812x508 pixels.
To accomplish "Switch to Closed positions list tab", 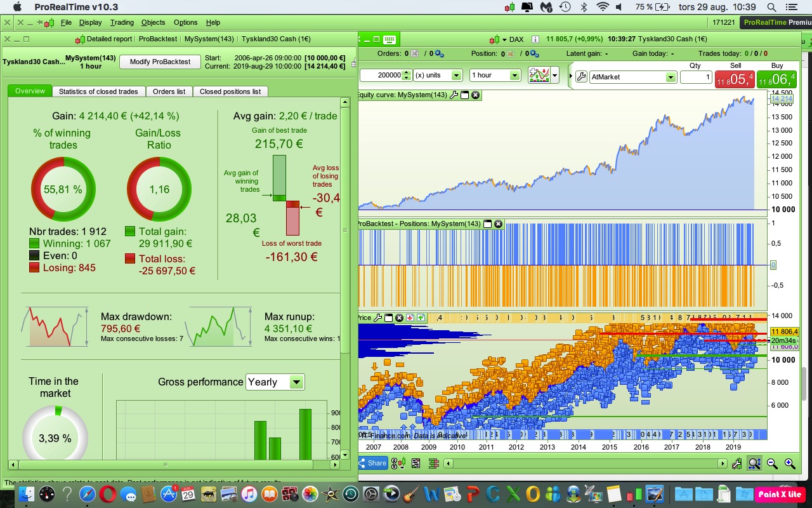I will point(230,91).
